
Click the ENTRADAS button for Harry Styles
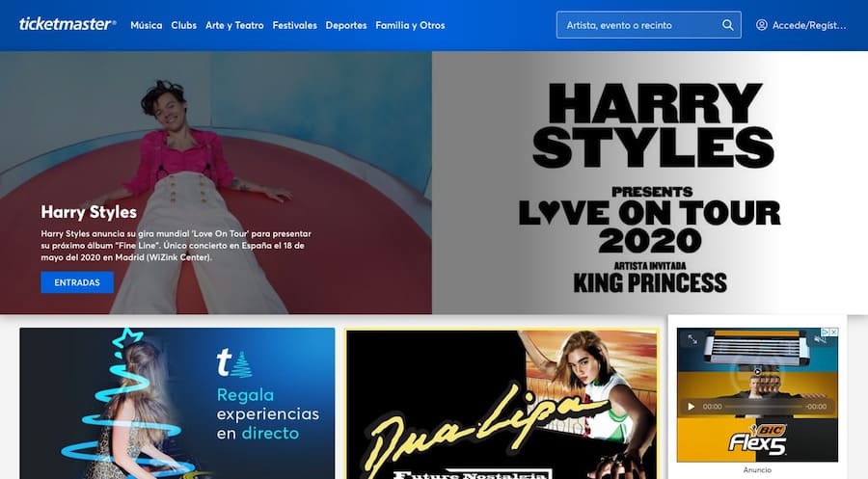(77, 282)
